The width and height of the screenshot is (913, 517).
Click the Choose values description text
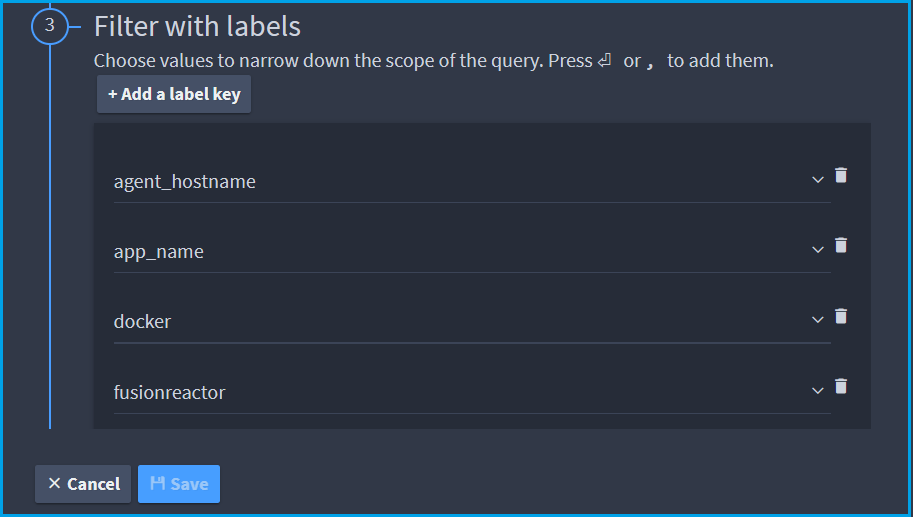coord(434,61)
